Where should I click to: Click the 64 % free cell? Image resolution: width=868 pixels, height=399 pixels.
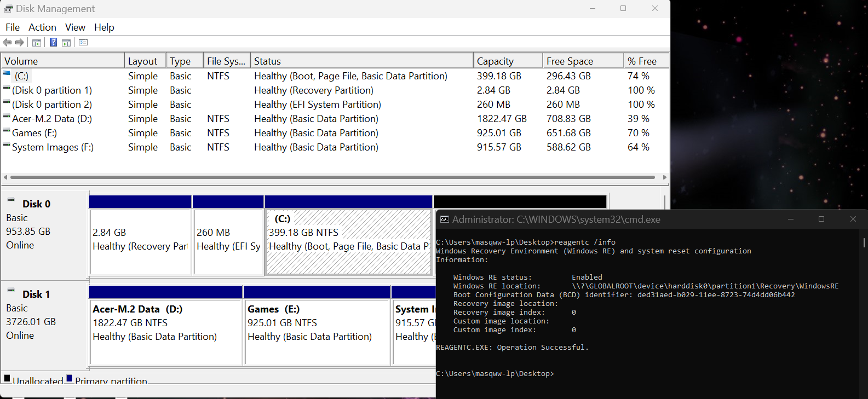tap(639, 147)
